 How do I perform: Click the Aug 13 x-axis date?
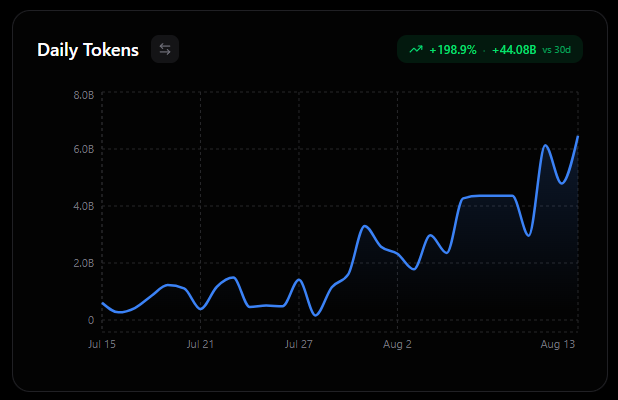[558, 344]
